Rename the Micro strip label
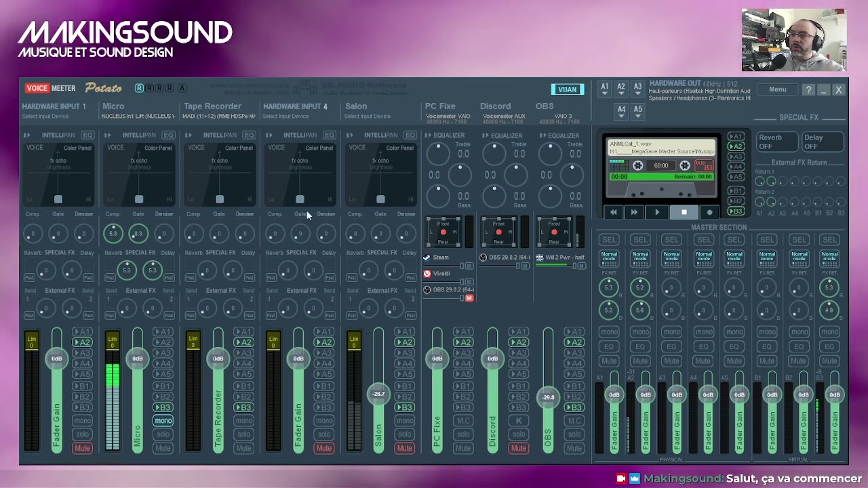 point(113,106)
